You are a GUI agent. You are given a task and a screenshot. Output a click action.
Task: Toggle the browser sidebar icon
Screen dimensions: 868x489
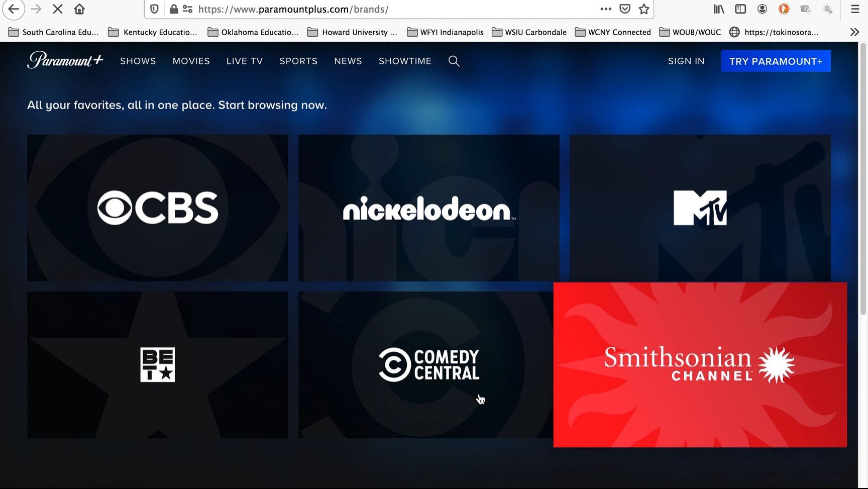(740, 9)
